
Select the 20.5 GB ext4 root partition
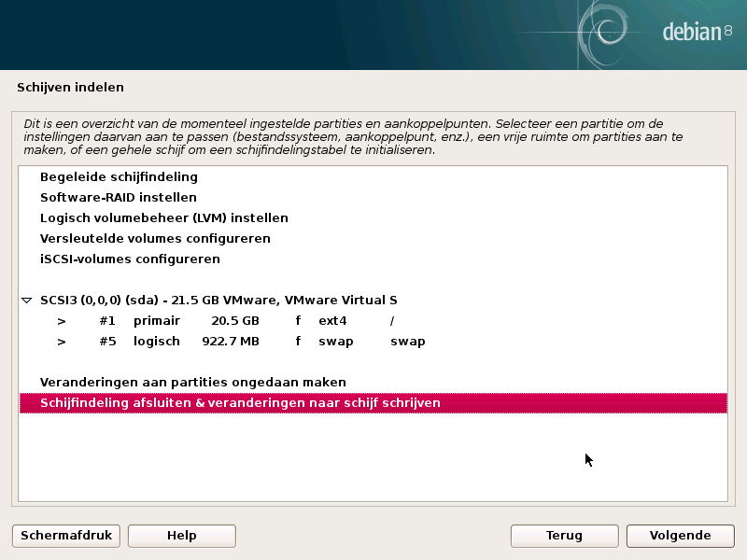[373, 321]
